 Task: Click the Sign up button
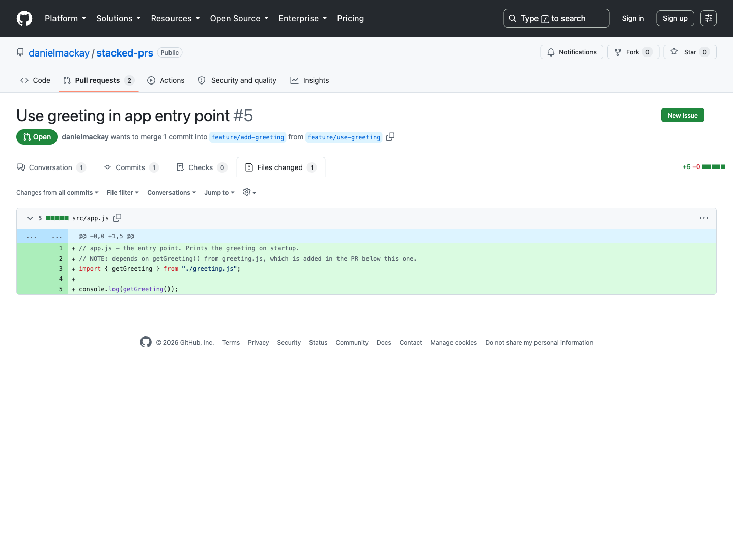click(x=675, y=18)
